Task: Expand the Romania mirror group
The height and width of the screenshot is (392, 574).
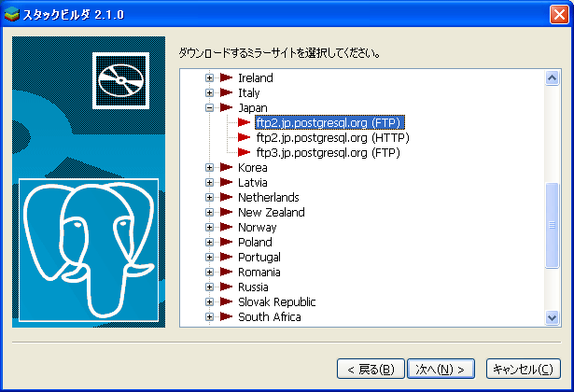Action: coord(209,272)
